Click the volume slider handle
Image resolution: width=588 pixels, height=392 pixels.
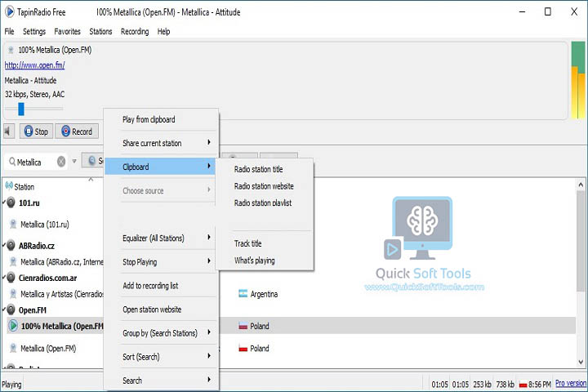coord(21,109)
